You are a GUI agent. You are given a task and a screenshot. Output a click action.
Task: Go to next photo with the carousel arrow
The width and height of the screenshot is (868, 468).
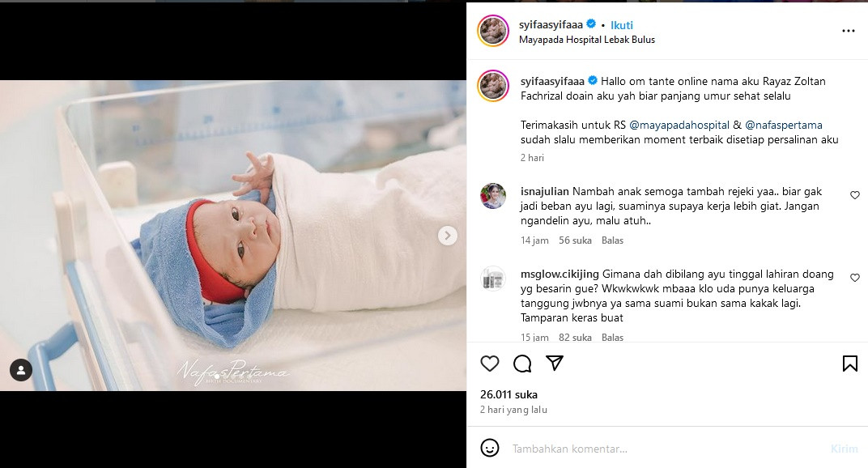pos(447,236)
